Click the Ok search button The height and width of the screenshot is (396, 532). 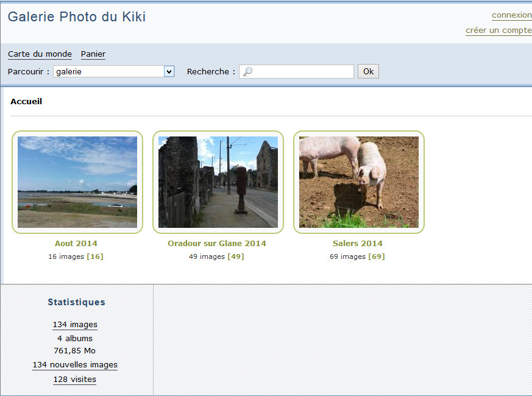(368, 72)
